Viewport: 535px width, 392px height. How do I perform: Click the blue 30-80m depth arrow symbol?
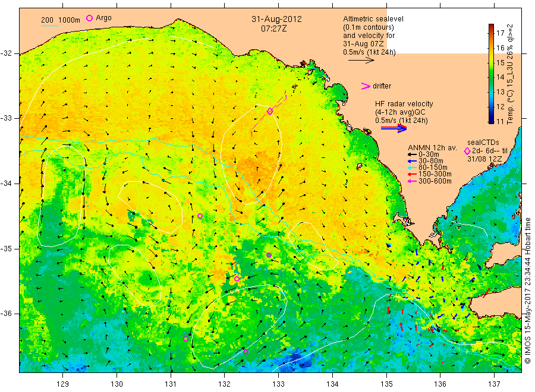[x=412, y=161]
